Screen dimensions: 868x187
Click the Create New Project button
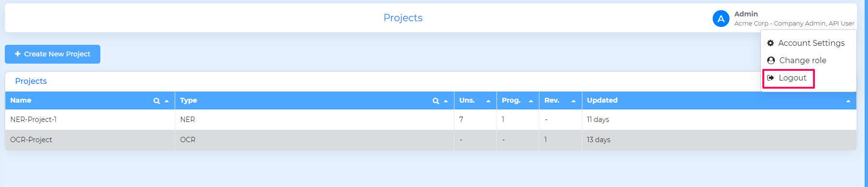[53, 54]
